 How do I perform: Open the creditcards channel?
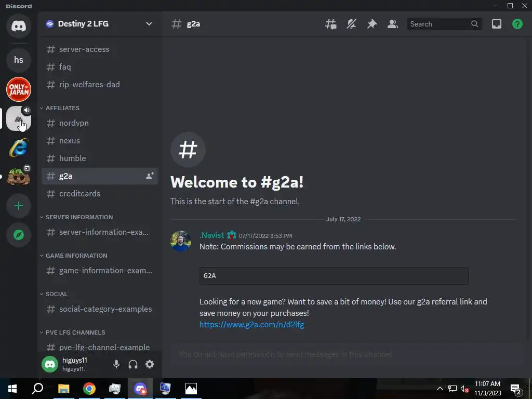pos(99,194)
